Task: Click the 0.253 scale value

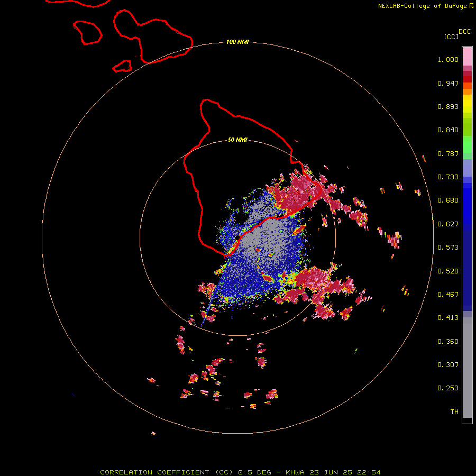Action: (x=448, y=388)
